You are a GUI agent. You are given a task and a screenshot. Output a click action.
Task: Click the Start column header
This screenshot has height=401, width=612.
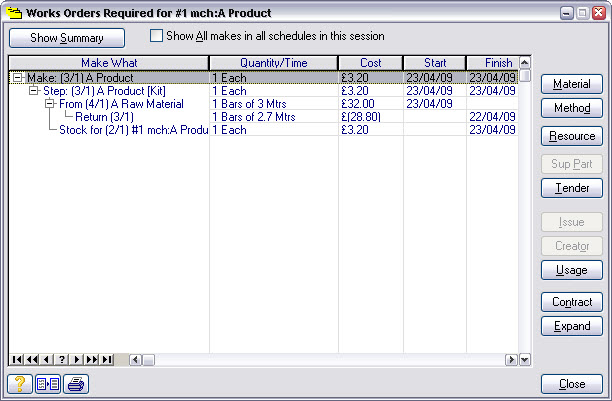click(x=435, y=63)
